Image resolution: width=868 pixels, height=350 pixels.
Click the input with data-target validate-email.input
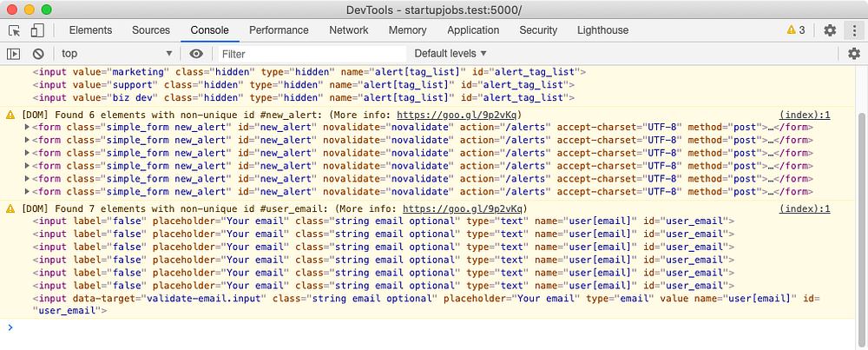click(x=426, y=305)
